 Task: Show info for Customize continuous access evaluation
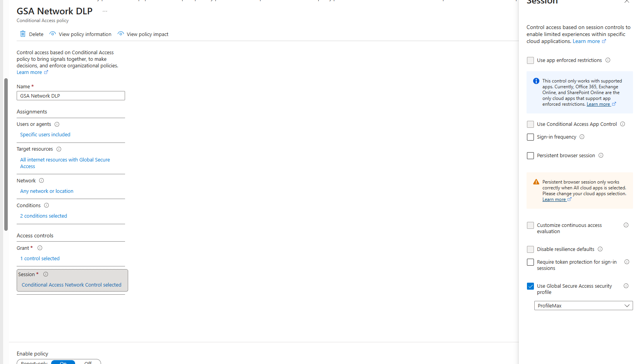(x=626, y=225)
